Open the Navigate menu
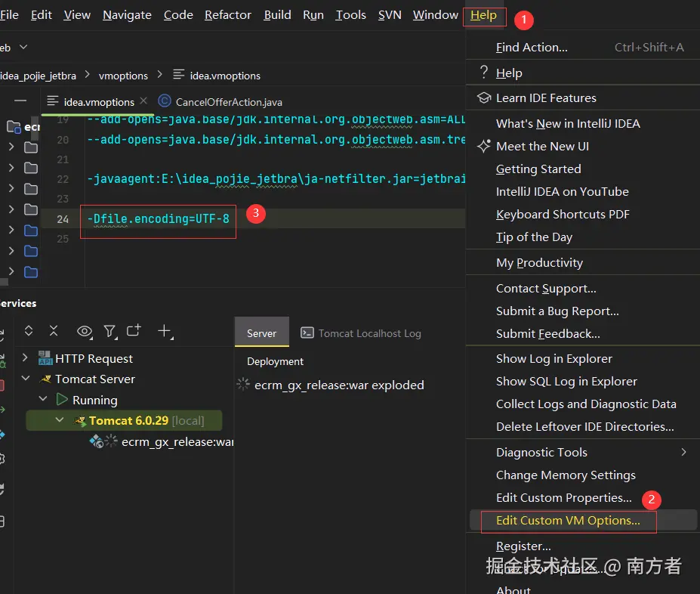 tap(127, 15)
